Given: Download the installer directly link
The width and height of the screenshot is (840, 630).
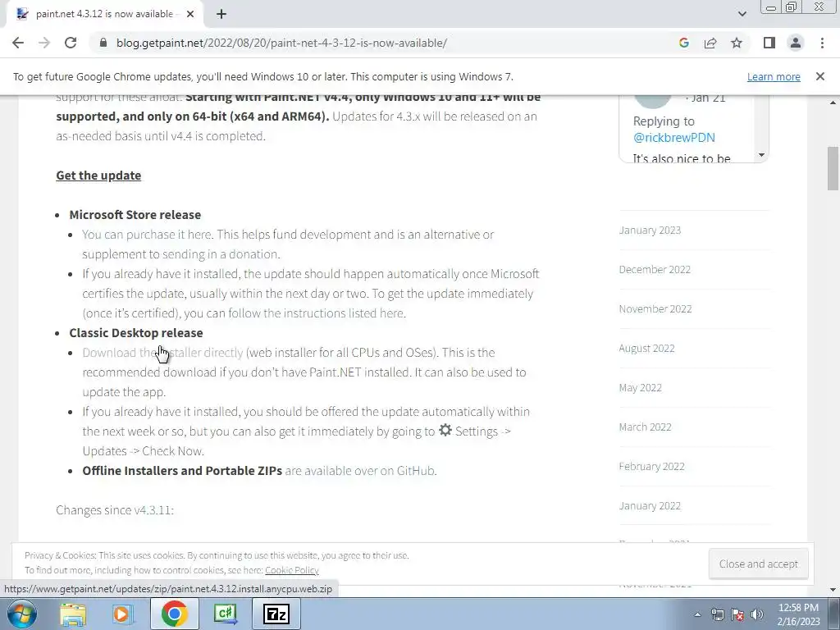Looking at the screenshot, I should tap(163, 353).
